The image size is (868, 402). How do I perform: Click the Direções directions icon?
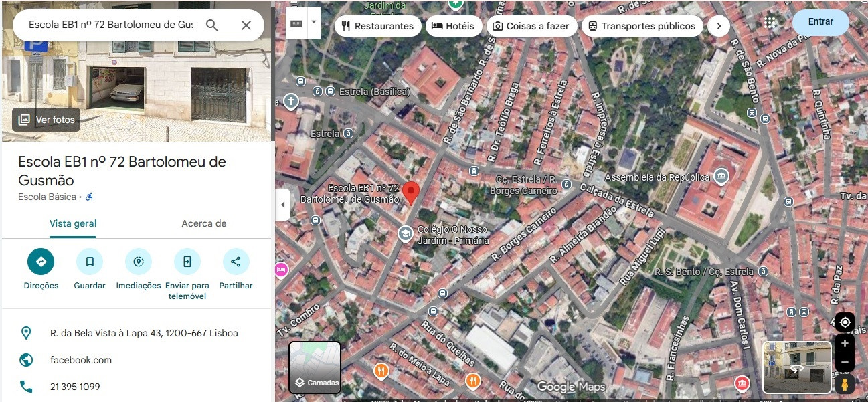click(x=41, y=262)
